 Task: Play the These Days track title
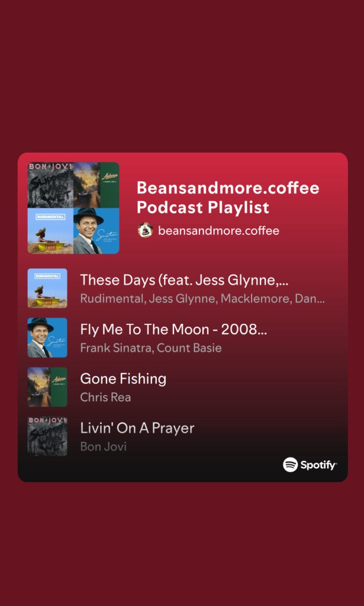click(x=184, y=280)
